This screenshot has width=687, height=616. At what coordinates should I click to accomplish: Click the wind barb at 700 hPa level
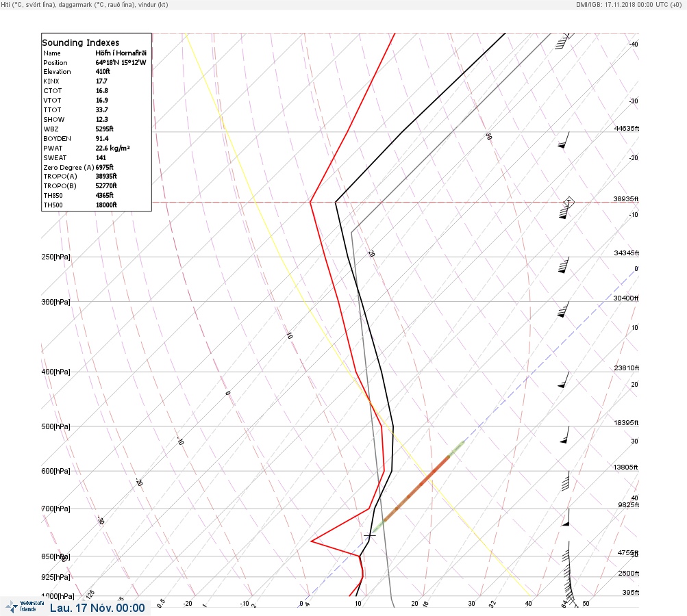click(566, 517)
